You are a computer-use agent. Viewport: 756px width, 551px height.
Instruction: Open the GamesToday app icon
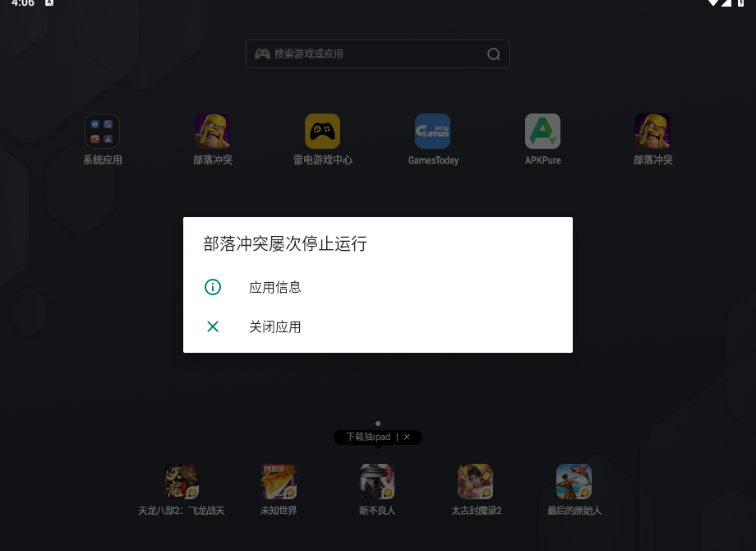pos(432,132)
